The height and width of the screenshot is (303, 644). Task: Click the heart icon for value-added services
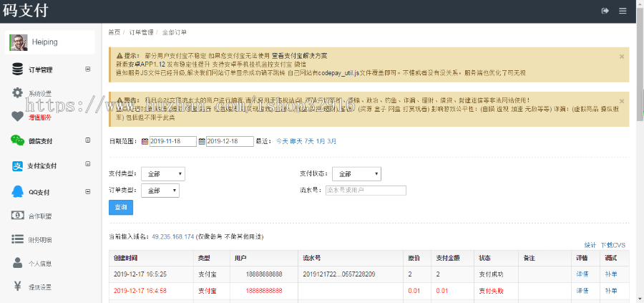pyautogui.click(x=17, y=117)
